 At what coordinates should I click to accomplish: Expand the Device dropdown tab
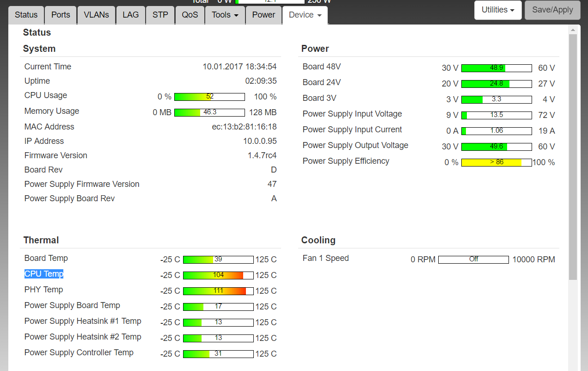[305, 15]
